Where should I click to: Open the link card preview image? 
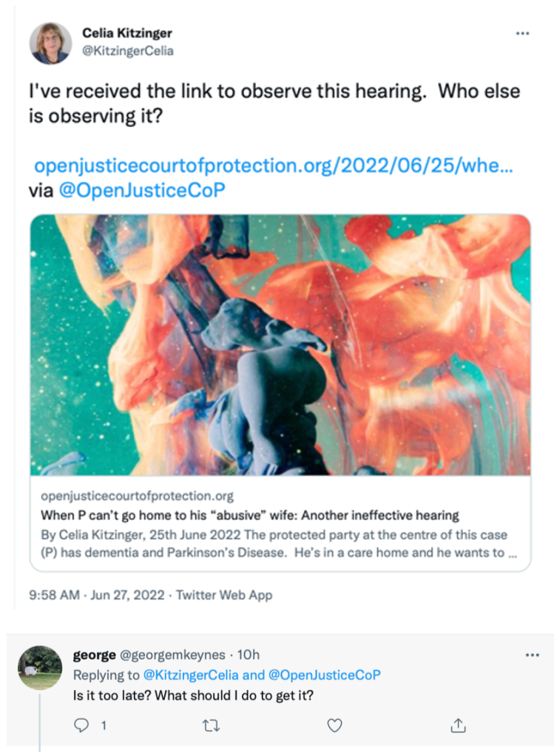point(280,344)
